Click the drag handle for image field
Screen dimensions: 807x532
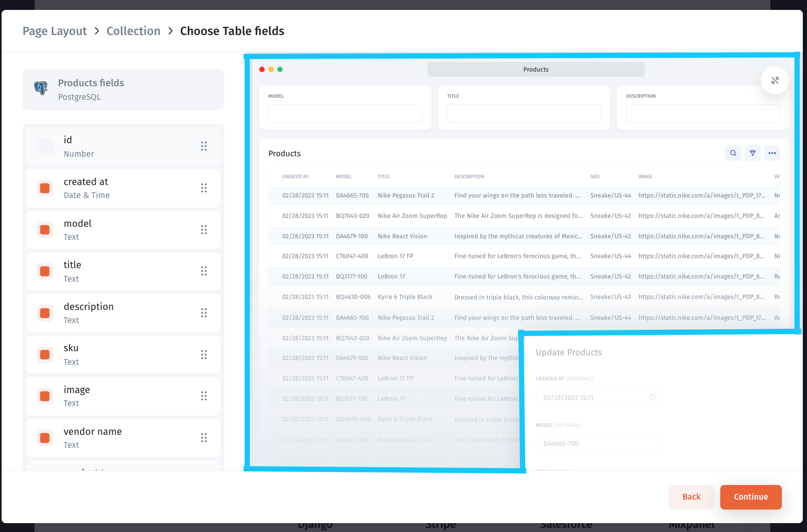click(x=204, y=396)
